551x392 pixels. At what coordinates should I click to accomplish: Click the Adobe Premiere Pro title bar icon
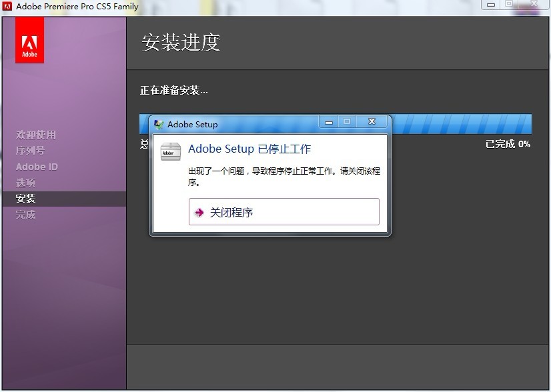pyautogui.click(x=7, y=6)
